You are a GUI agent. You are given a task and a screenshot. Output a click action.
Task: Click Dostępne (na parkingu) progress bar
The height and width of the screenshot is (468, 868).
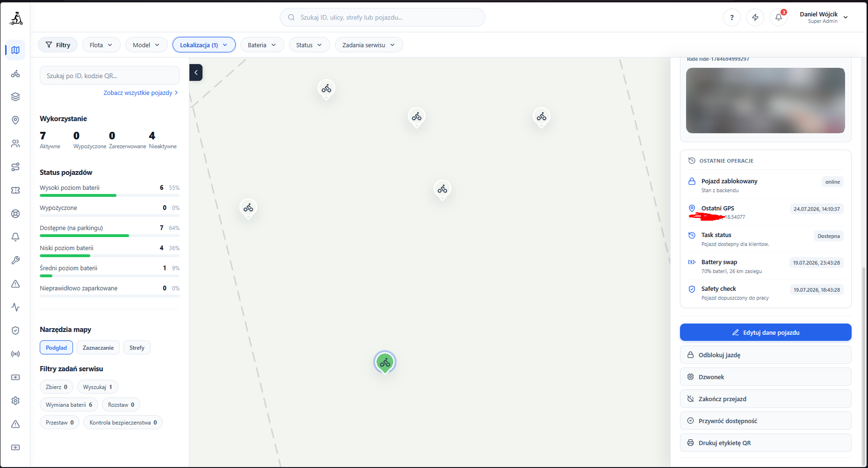[x=109, y=236]
